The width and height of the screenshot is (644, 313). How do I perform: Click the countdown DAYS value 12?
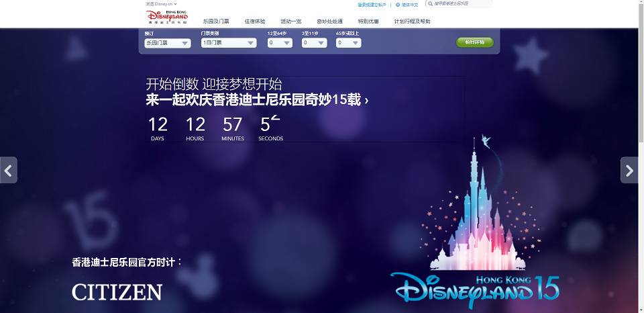(x=158, y=124)
